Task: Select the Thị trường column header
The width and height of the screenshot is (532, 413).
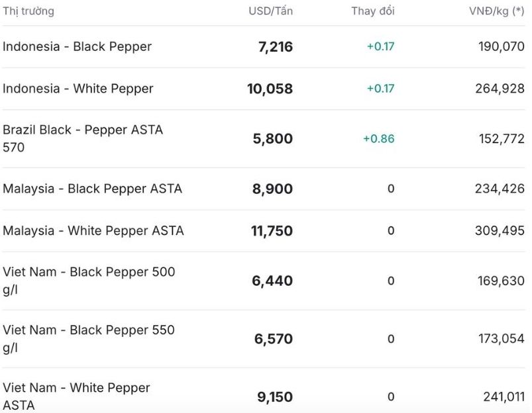Action: coord(28,11)
